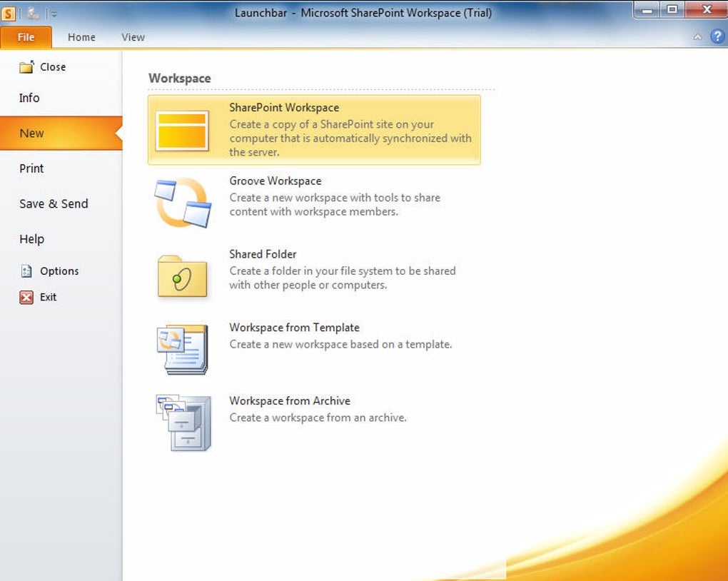The height and width of the screenshot is (581, 728).
Task: Click the Options page icon
Action: pos(26,271)
